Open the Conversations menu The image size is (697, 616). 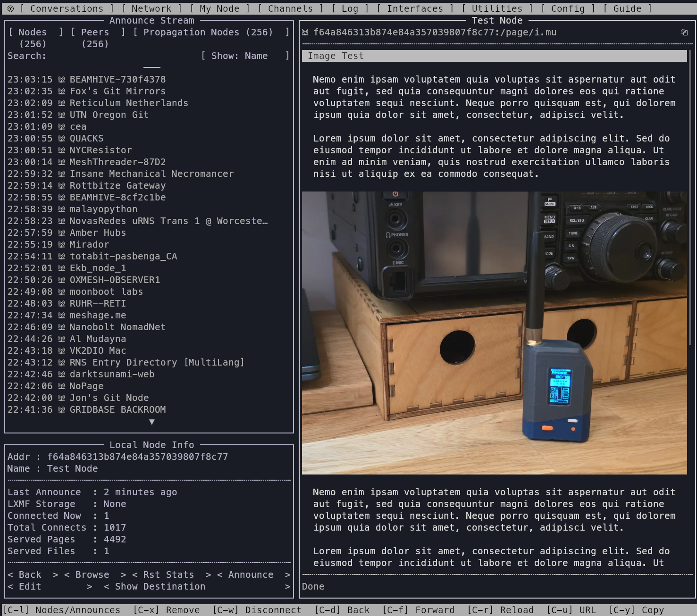(x=67, y=8)
